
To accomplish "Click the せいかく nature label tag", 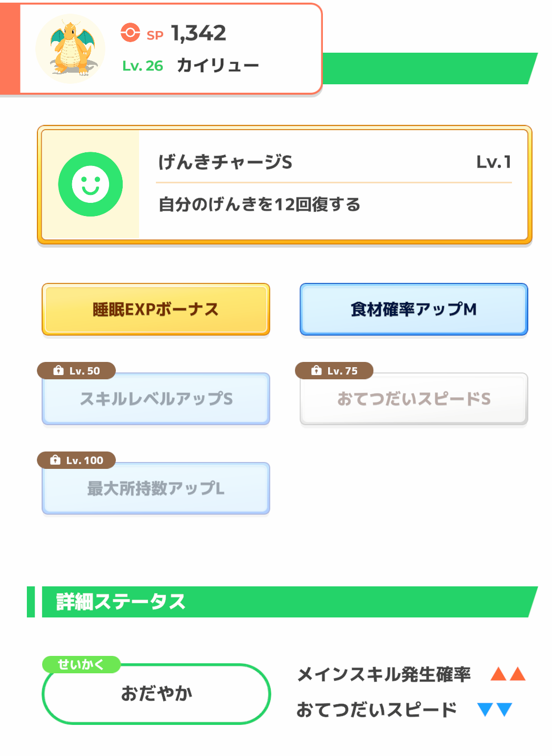I will point(81,664).
